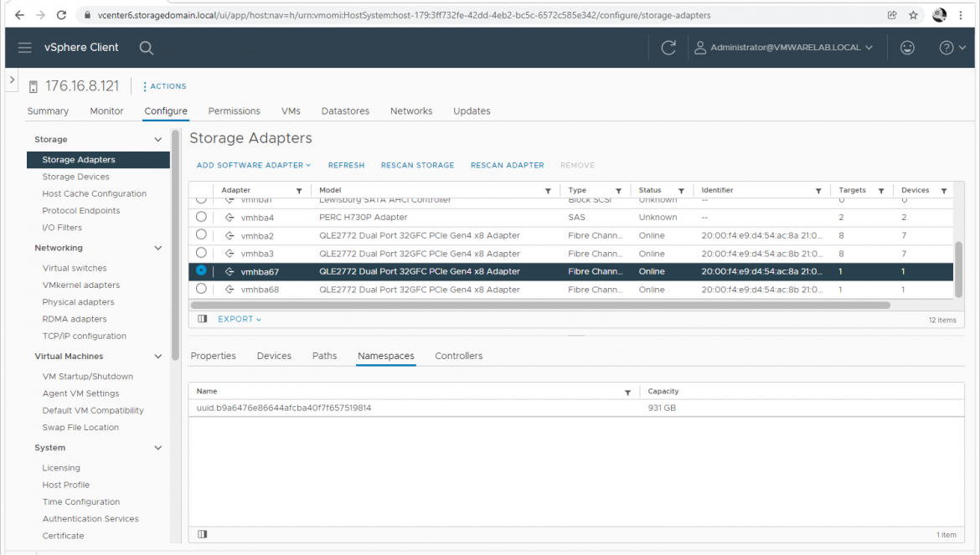Switch to the Controllers tab

pyautogui.click(x=459, y=356)
